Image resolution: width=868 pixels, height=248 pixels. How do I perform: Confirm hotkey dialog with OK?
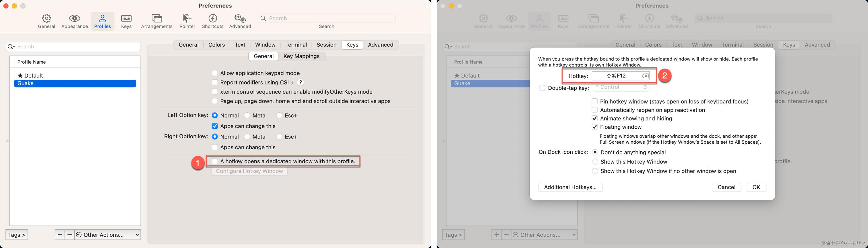(756, 188)
